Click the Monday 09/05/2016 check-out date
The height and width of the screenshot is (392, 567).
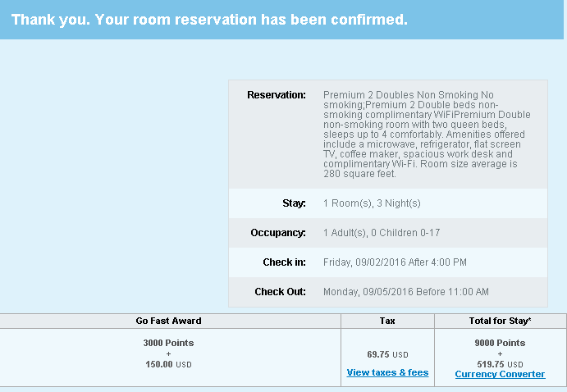point(406,292)
